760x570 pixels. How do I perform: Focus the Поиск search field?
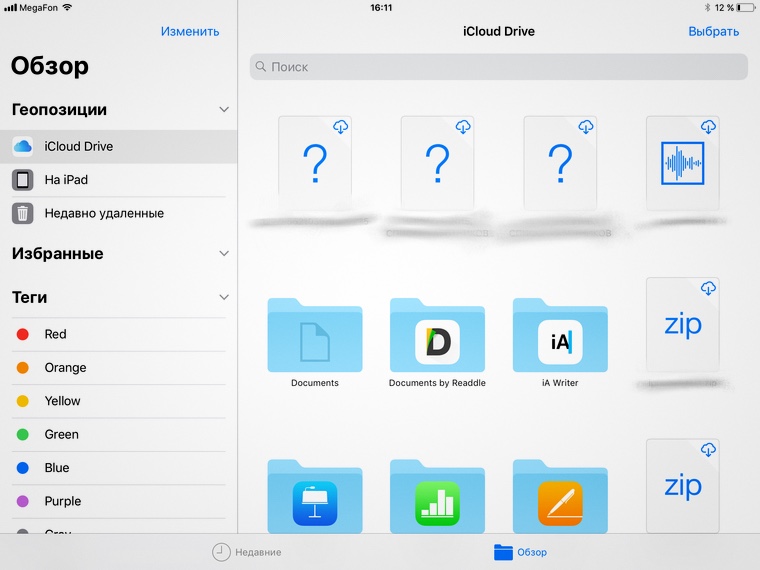click(x=499, y=67)
